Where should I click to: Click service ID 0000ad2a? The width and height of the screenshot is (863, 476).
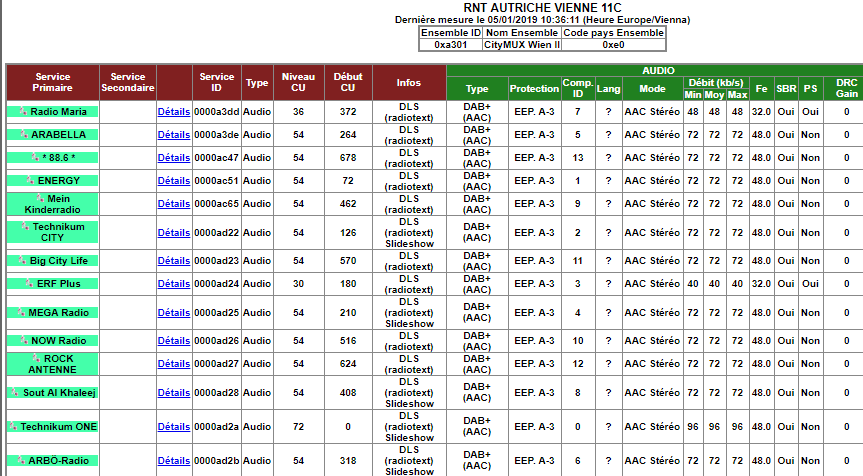pos(217,427)
